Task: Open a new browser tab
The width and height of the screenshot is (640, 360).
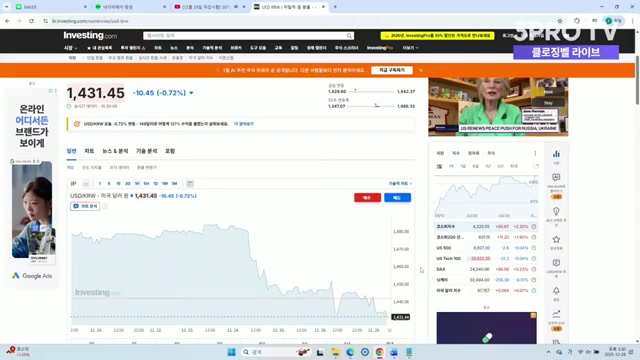Action: tap(335, 7)
